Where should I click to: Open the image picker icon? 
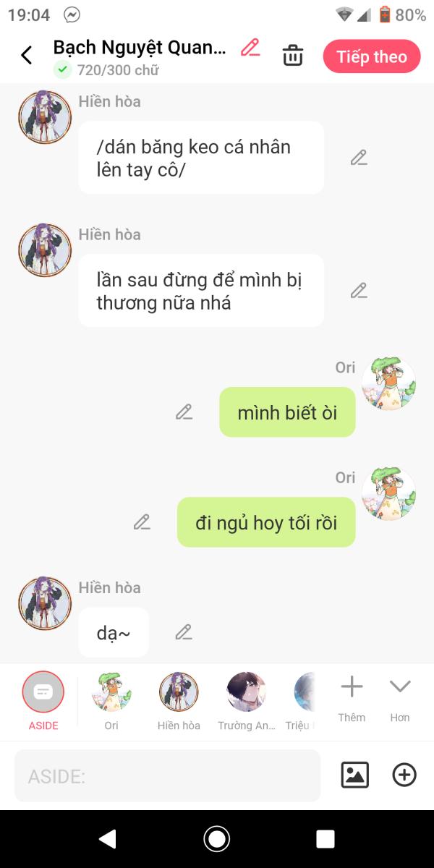(x=355, y=775)
